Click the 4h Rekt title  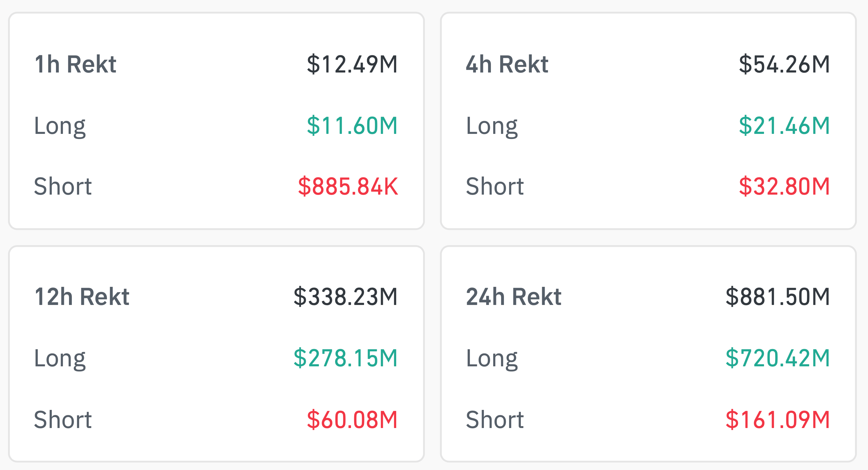(507, 64)
